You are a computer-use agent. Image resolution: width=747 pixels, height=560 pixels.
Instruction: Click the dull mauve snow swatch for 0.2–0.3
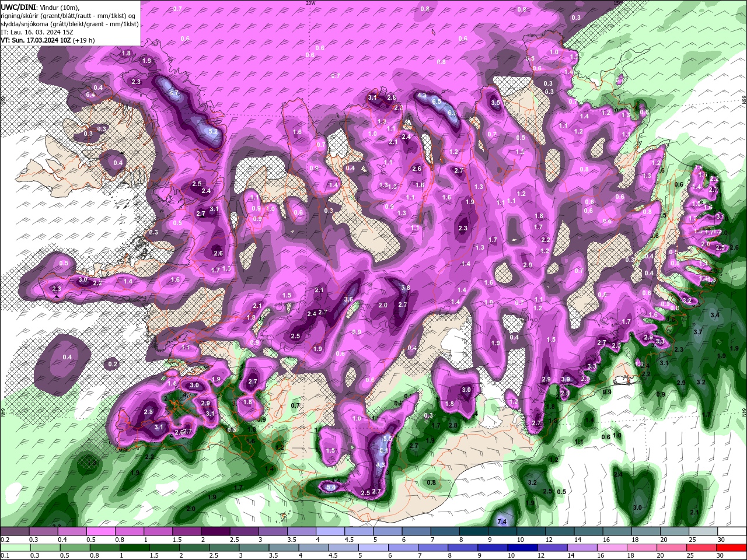[x=15, y=531]
